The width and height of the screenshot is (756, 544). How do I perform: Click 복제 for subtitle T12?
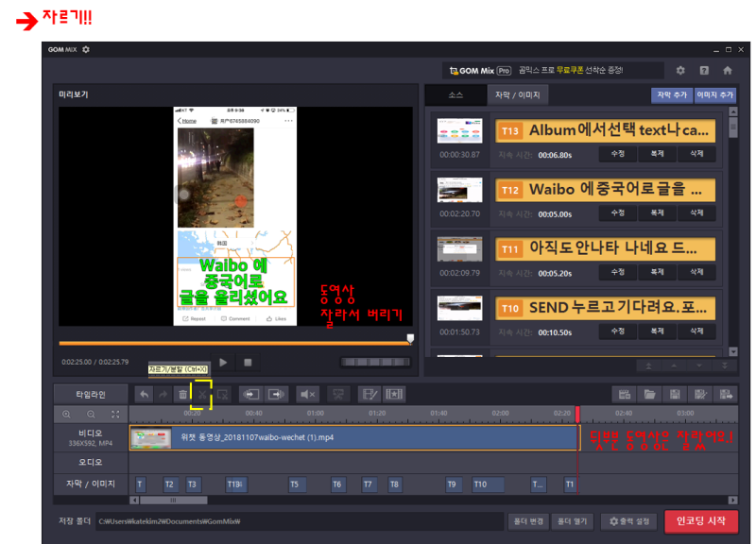click(x=657, y=213)
